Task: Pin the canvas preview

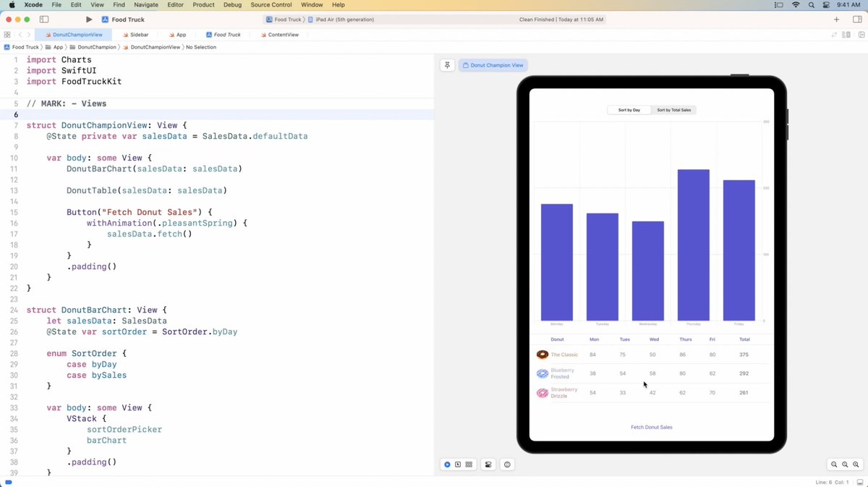Action: [448, 65]
